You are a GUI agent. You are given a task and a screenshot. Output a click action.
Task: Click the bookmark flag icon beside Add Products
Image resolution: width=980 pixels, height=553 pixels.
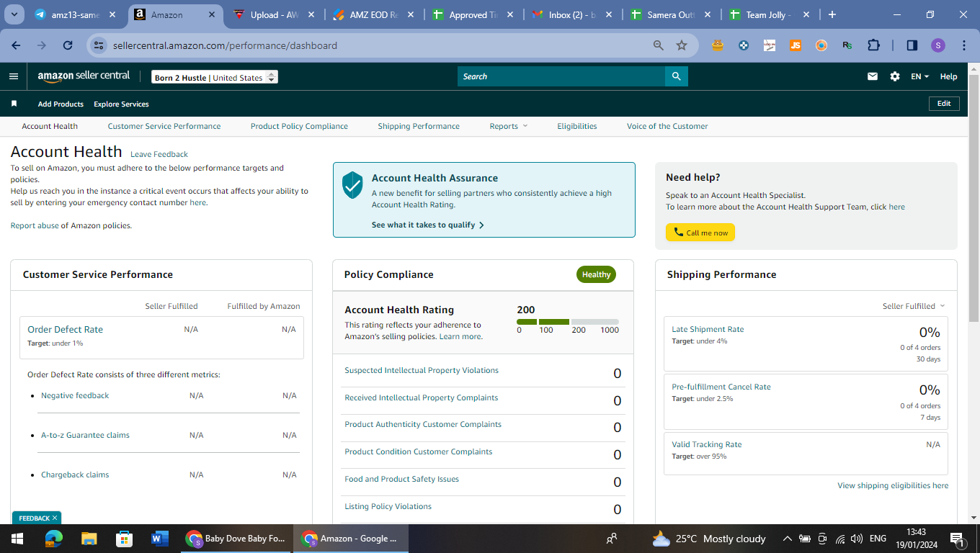pyautogui.click(x=14, y=104)
